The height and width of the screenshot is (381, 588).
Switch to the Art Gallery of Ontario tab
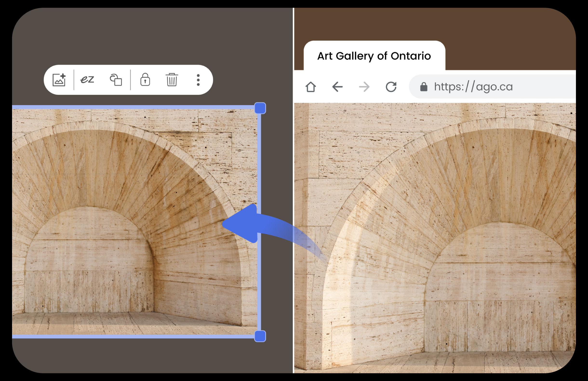pos(374,56)
